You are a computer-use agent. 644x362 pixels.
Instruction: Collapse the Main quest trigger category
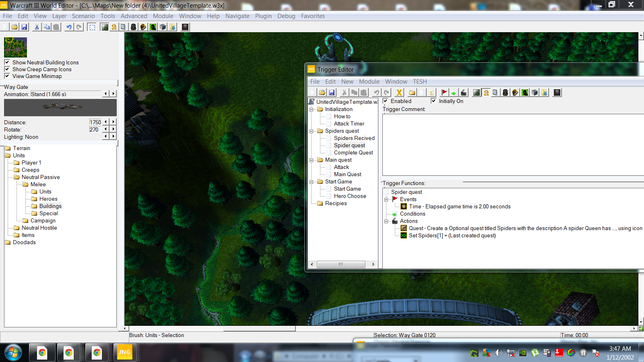311,160
